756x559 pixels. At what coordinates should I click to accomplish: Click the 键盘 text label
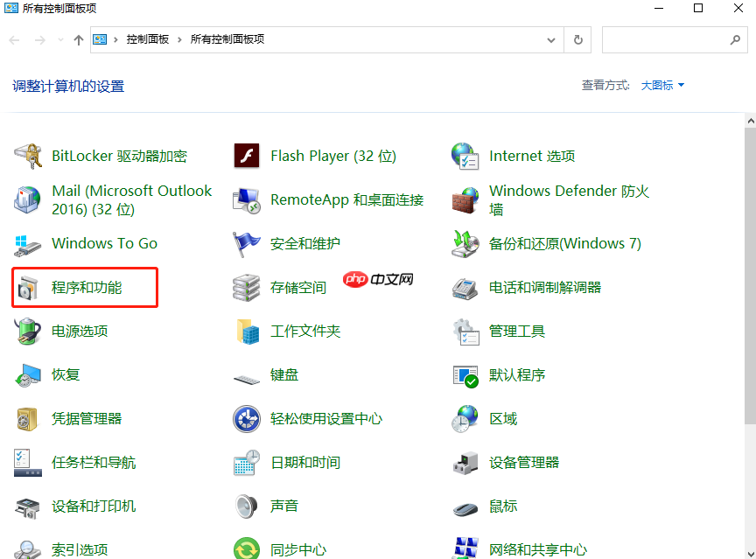pyautogui.click(x=284, y=375)
